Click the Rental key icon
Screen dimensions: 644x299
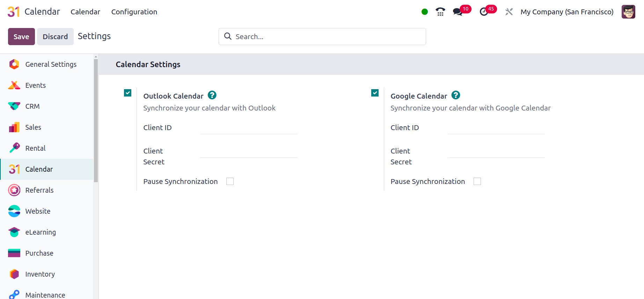[14, 148]
